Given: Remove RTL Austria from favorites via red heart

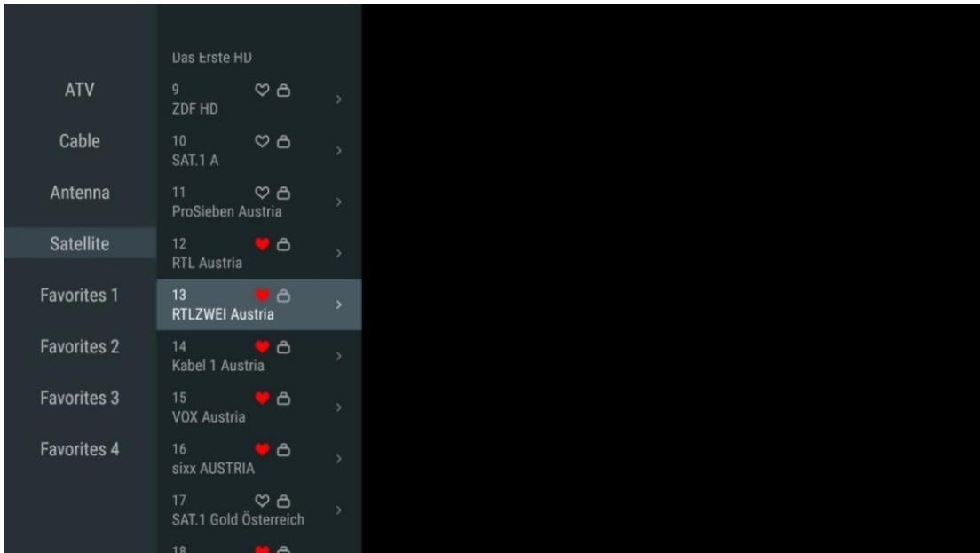Looking at the screenshot, I should point(262,244).
